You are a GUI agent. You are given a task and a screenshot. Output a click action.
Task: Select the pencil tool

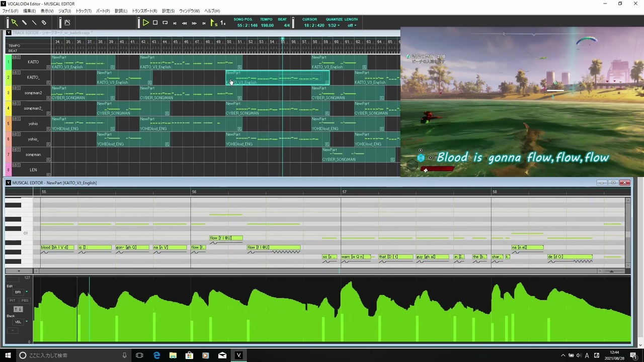coord(24,23)
